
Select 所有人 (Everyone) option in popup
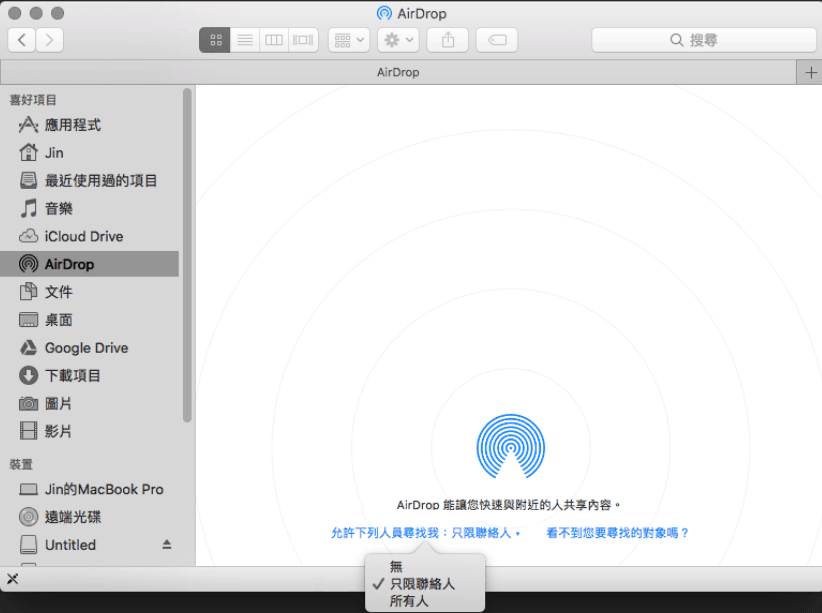click(x=409, y=600)
